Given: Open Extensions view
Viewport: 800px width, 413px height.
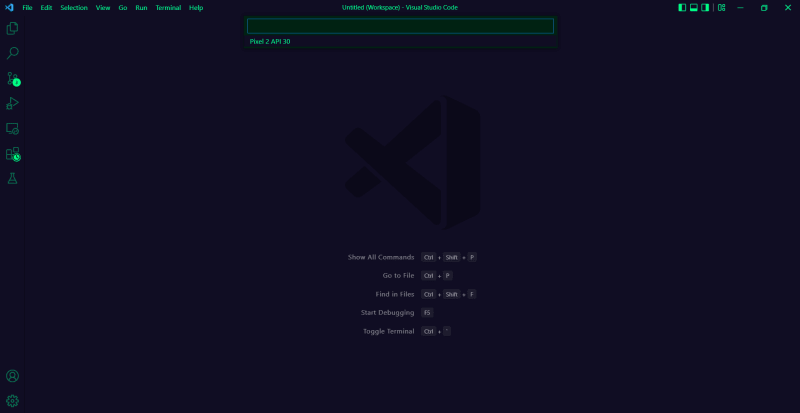Looking at the screenshot, I should tap(12, 154).
